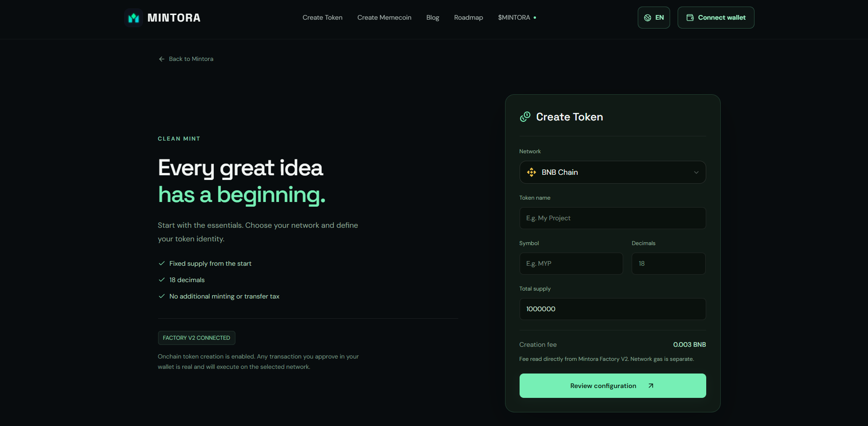Click 'Fee read directly from Mintora Factory' note
Image resolution: width=868 pixels, height=426 pixels.
(607, 359)
